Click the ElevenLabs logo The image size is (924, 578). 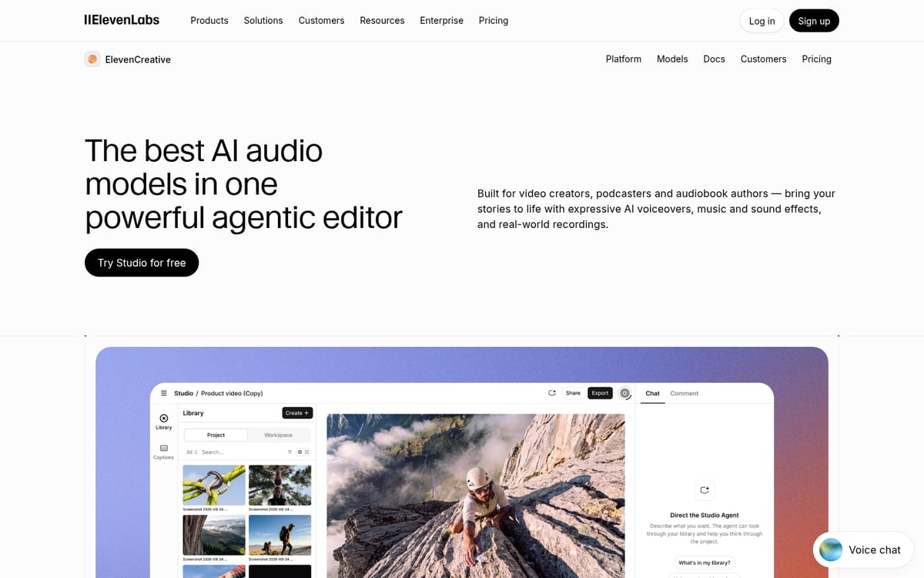coord(122,20)
